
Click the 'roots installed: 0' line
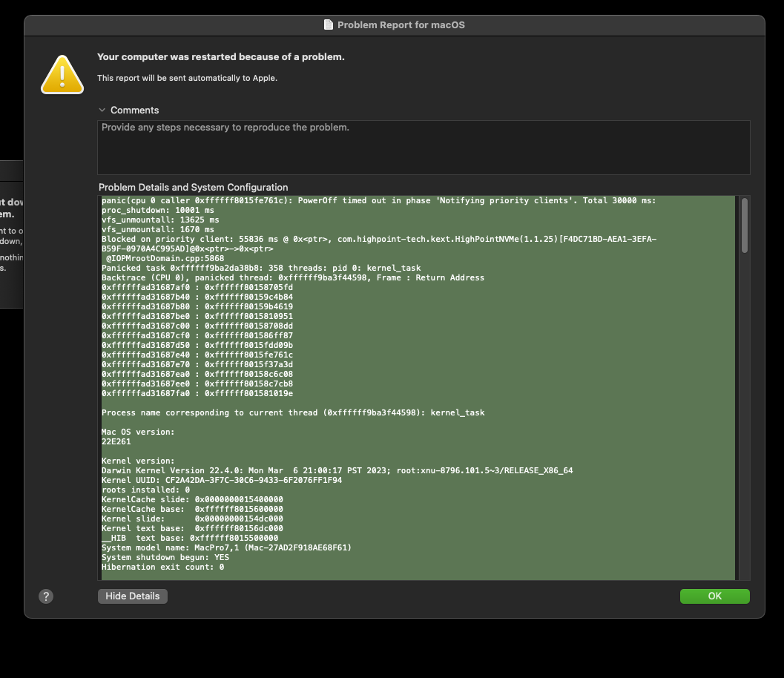145,490
